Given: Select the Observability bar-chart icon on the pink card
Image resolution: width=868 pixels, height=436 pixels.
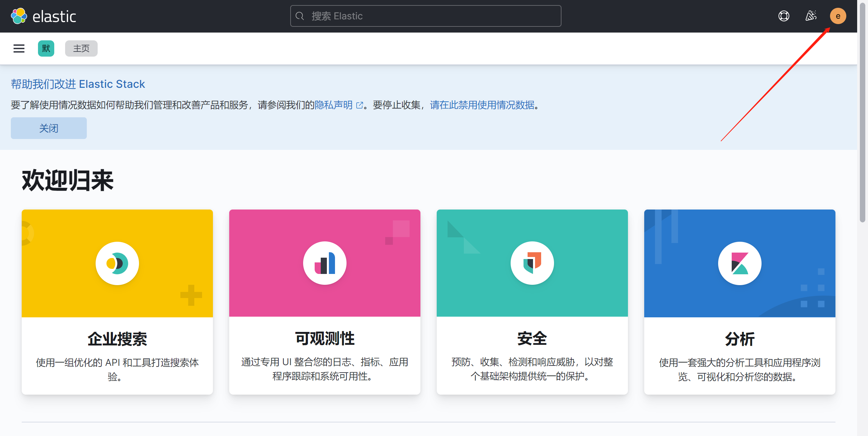Looking at the screenshot, I should click(324, 263).
